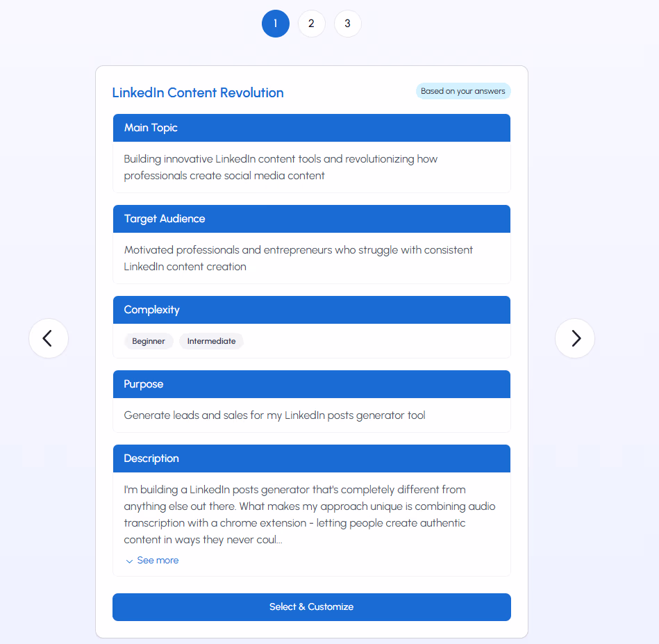Select page 1 in the pagination
Screen dimensions: 659x644
[276, 24]
